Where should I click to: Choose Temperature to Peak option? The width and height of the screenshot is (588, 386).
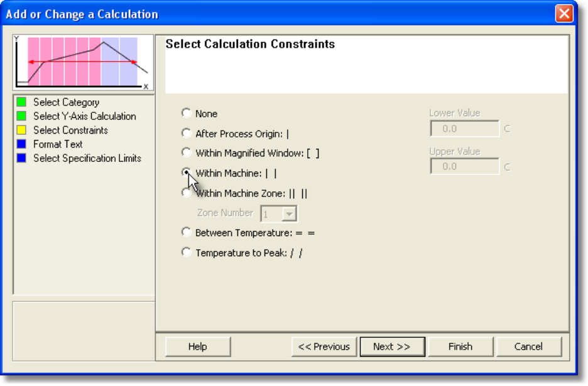(187, 252)
